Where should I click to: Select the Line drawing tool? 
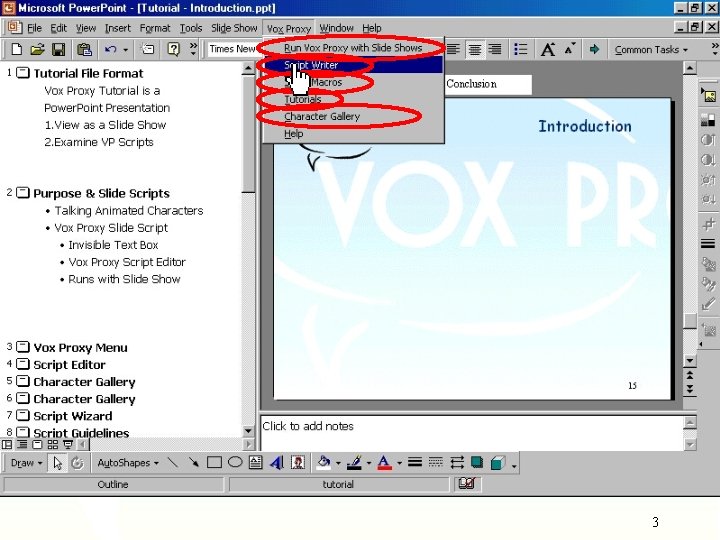click(x=173, y=463)
